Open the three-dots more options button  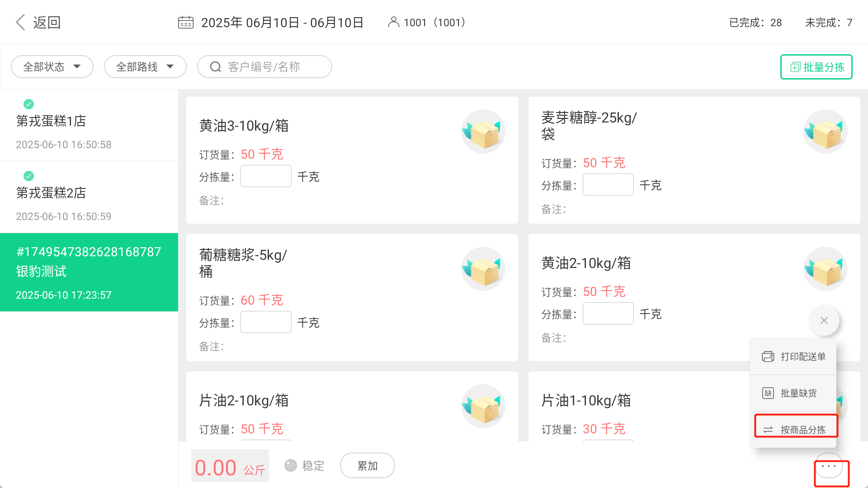[x=829, y=466]
